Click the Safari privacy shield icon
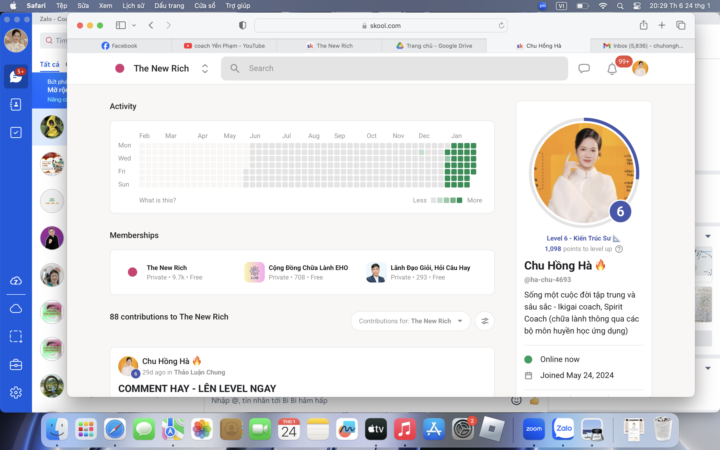 (242, 25)
